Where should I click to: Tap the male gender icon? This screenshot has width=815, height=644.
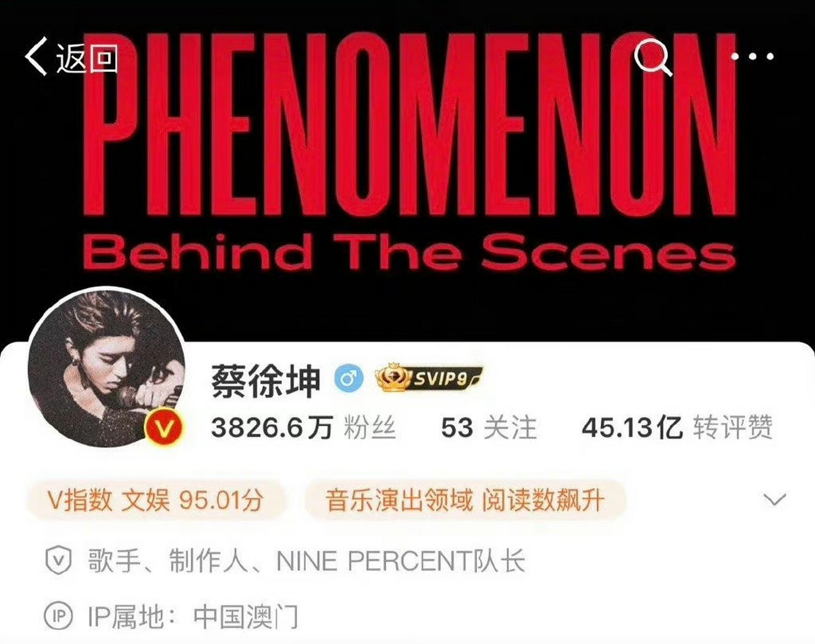(349, 378)
